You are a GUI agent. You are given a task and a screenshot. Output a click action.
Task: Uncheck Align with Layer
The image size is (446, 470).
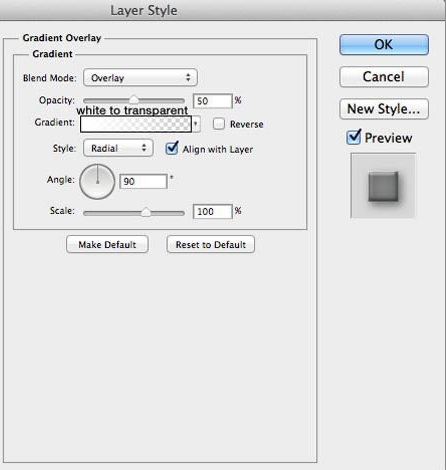(172, 148)
